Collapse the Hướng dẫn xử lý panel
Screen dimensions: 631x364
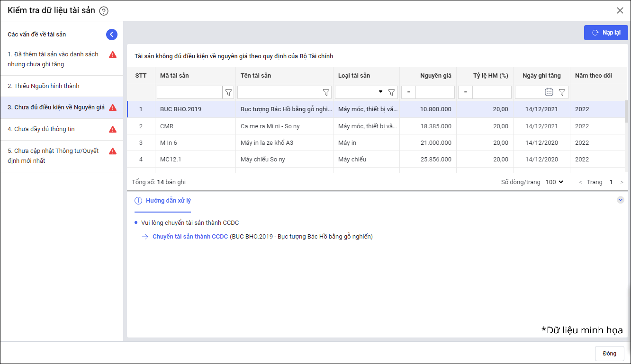[621, 200]
